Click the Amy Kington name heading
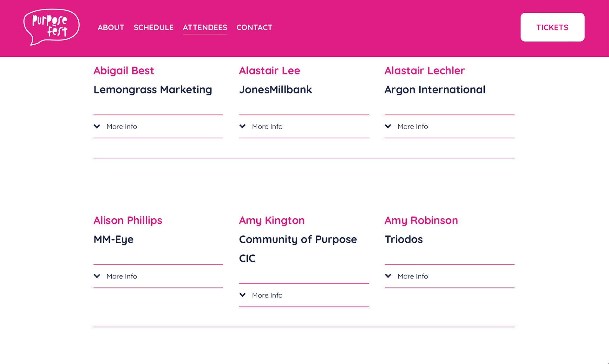Image resolution: width=609 pixels, height=364 pixels. (272, 220)
